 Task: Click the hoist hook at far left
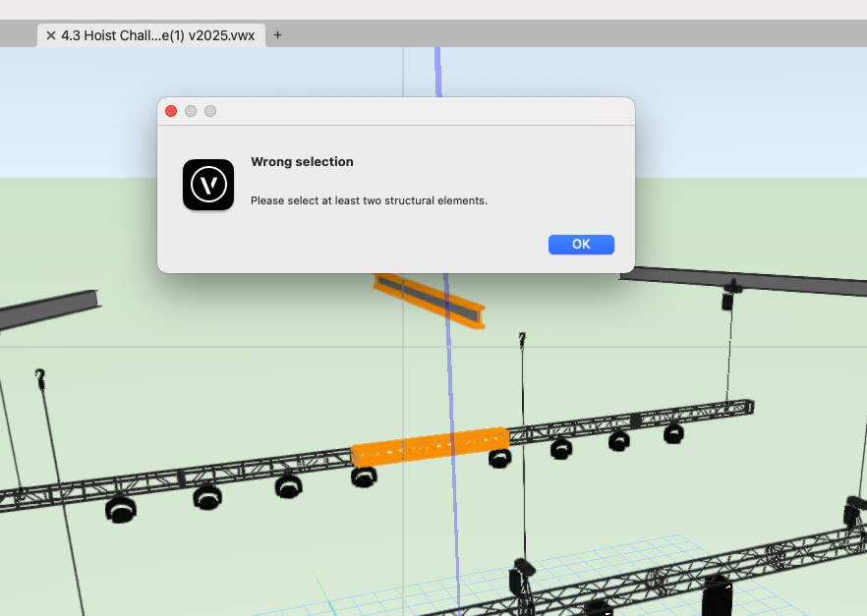(x=40, y=378)
